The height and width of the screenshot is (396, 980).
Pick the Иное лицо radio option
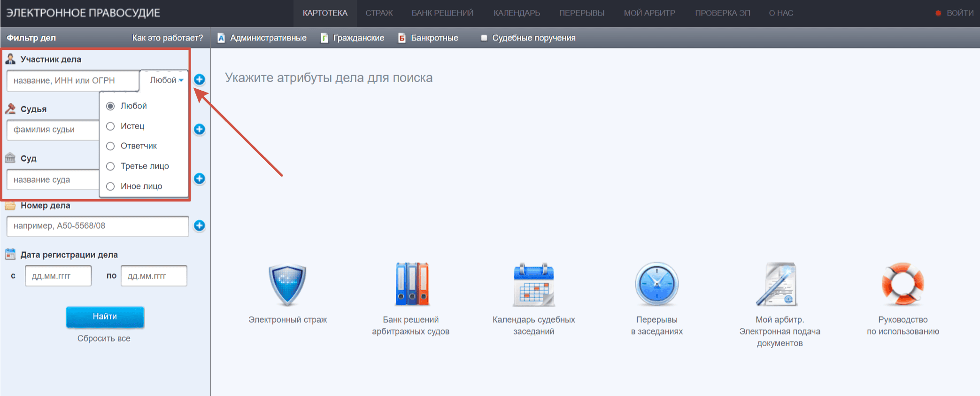coord(111,186)
